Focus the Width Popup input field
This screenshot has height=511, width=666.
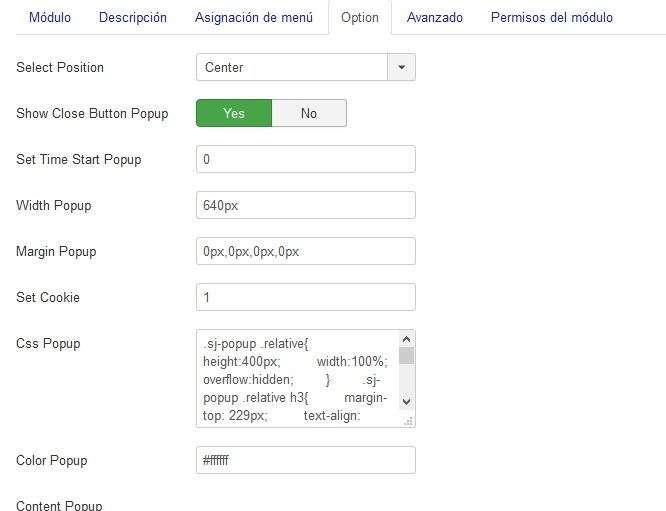[x=306, y=205]
